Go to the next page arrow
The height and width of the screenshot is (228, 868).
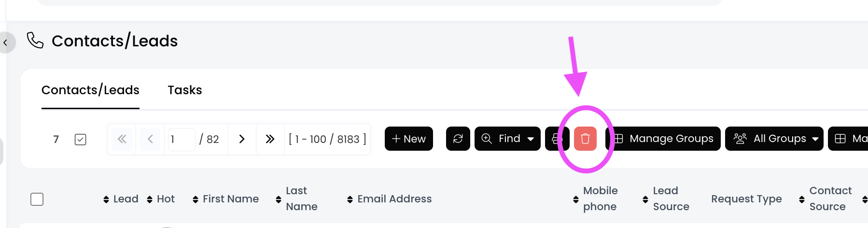tap(242, 139)
